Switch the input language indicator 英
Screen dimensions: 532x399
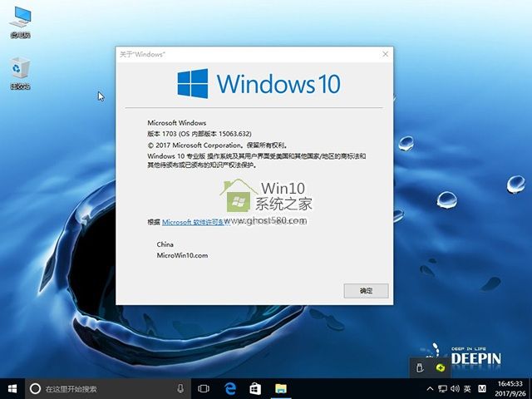coord(467,389)
